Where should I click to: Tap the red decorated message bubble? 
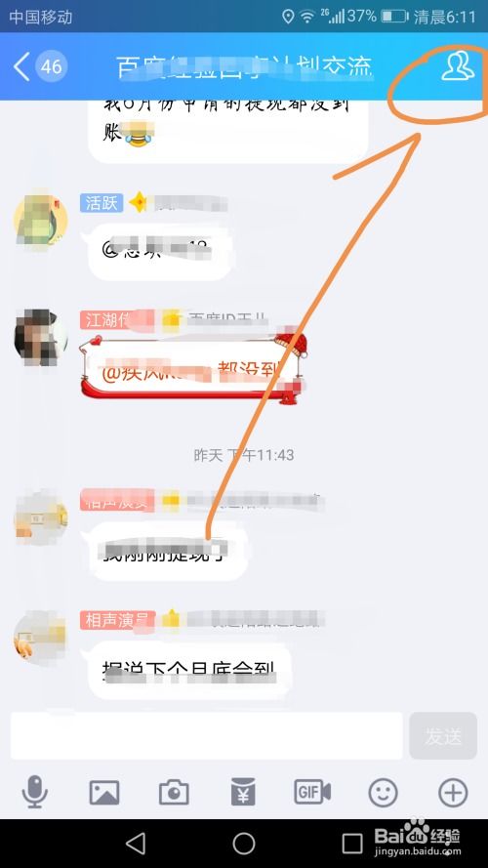[192, 367]
